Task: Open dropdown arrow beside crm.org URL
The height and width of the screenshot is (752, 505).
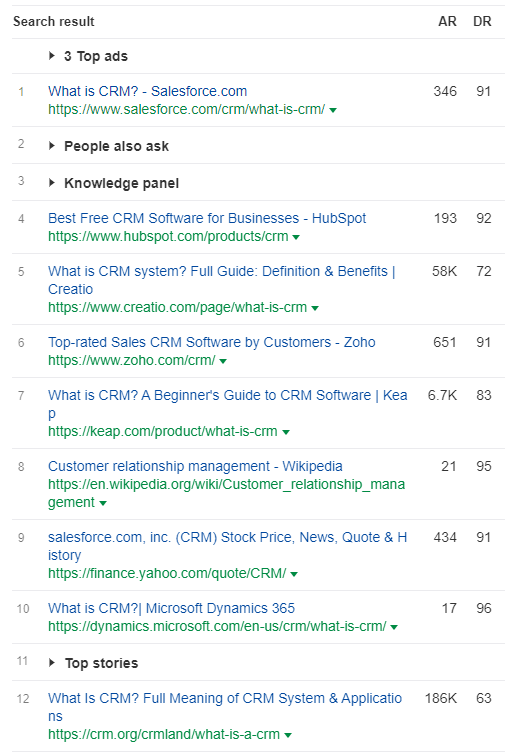Action: pyautogui.click(x=288, y=735)
